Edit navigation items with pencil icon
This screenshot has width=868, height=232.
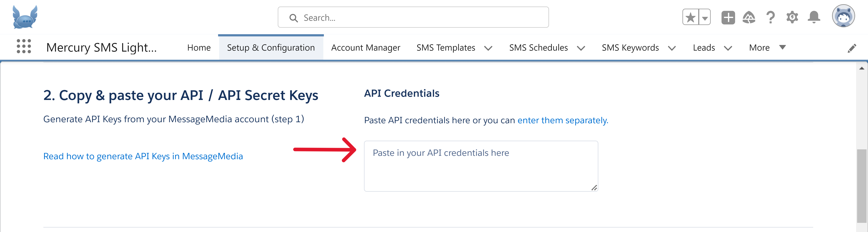tap(852, 48)
